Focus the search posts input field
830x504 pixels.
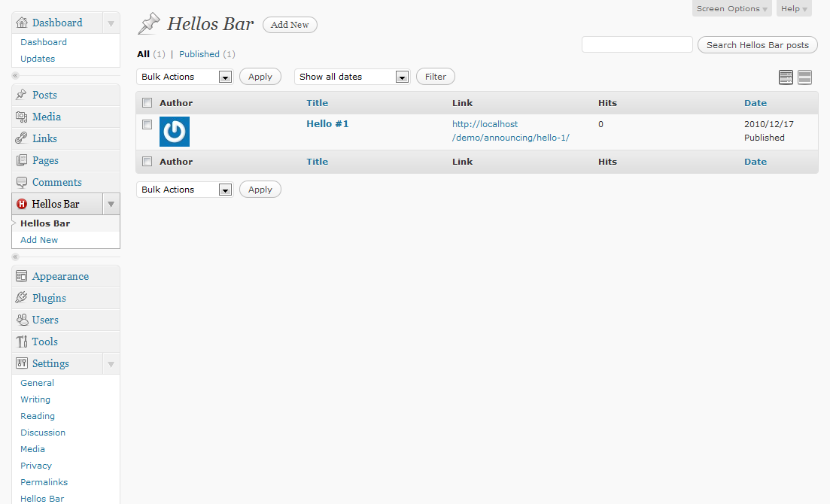coord(637,44)
